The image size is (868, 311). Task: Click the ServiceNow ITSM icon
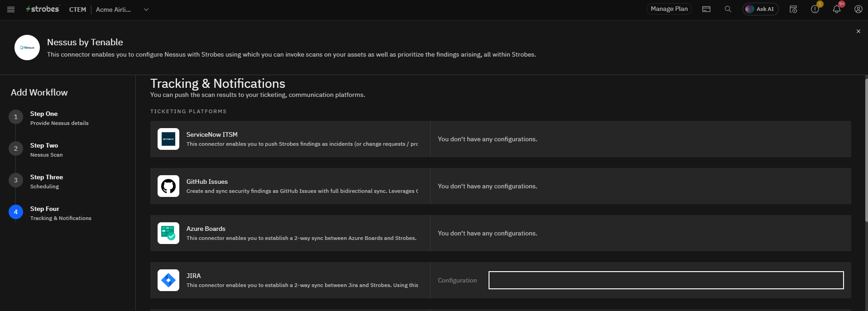(x=168, y=139)
